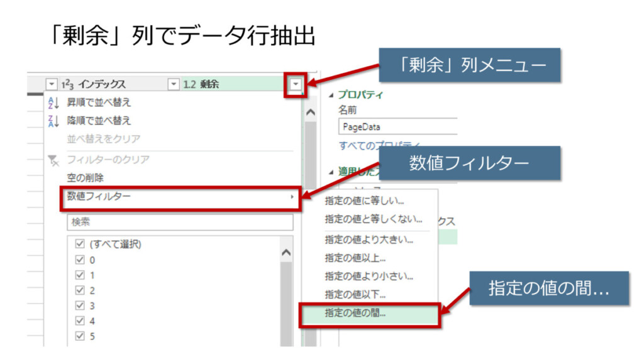Image resolution: width=644 pixels, height=362 pixels.
Task: Select 指定の値の間... filter option
Action: coord(355,312)
